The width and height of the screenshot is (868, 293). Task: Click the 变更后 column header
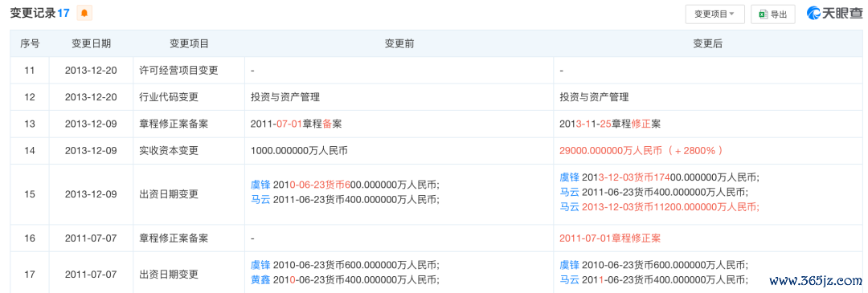(x=707, y=43)
